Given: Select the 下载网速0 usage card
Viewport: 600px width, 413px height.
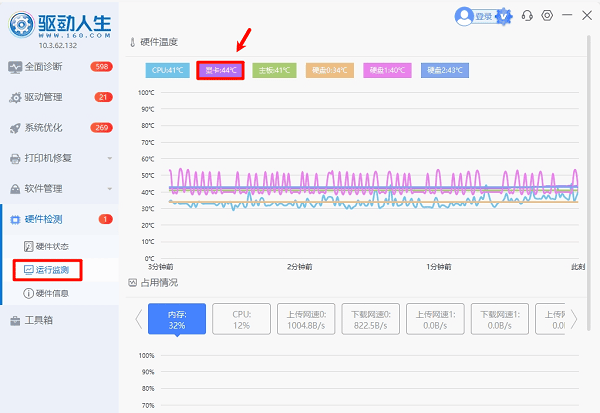Looking at the screenshot, I should [371, 319].
